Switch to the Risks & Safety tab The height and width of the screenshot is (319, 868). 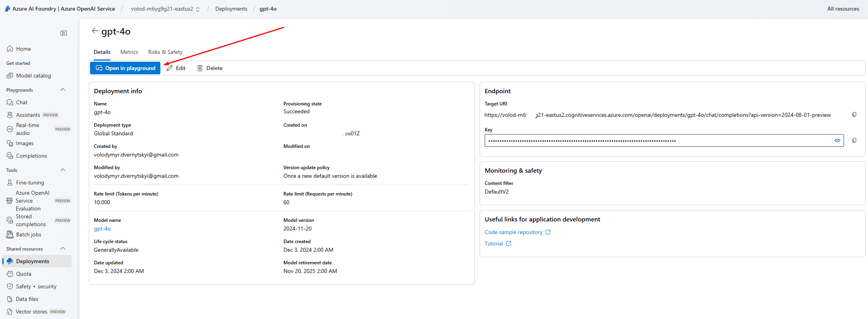pos(165,52)
